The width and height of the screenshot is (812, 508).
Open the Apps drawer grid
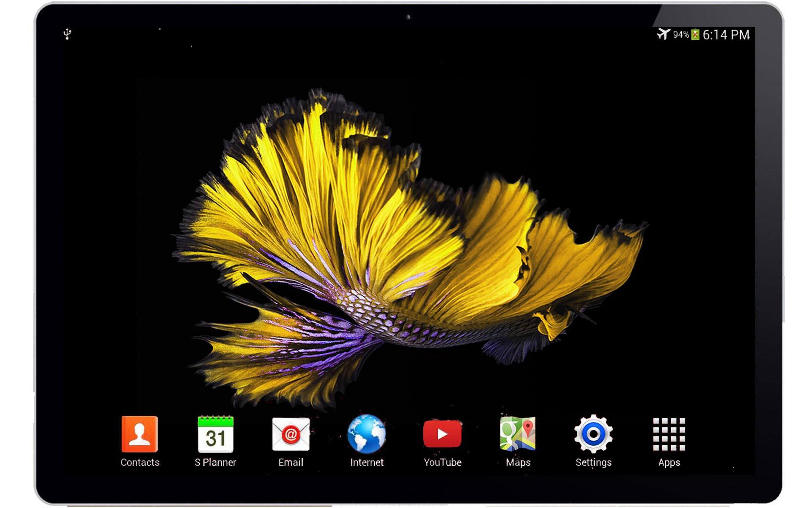pyautogui.click(x=669, y=434)
